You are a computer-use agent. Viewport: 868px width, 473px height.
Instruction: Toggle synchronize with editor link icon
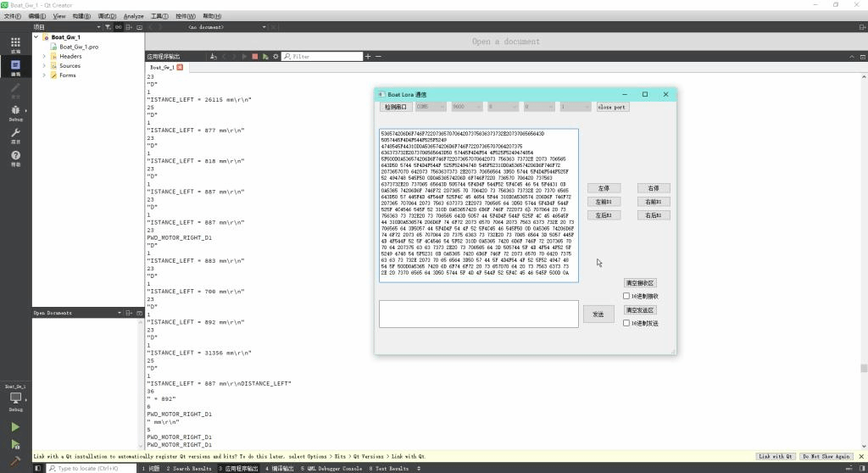tap(119, 27)
